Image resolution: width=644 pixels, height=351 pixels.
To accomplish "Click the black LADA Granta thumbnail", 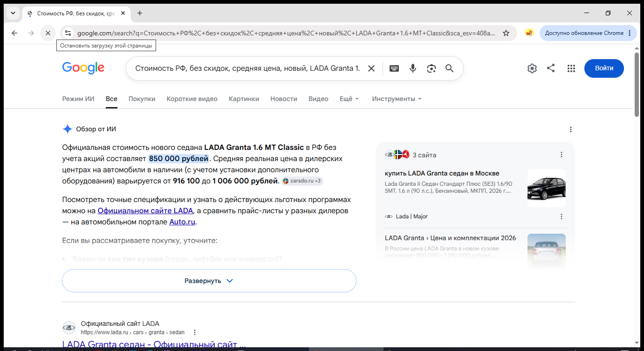I will tap(547, 188).
